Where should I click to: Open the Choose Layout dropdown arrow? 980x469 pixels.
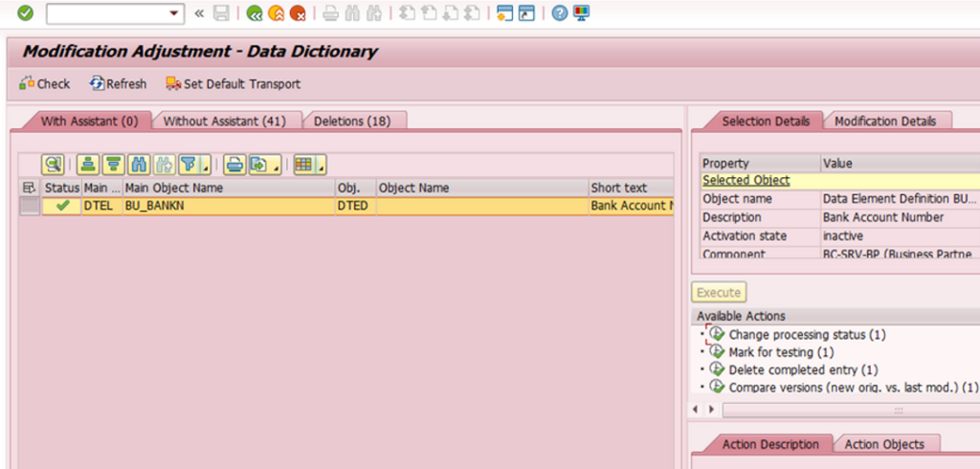click(x=322, y=166)
